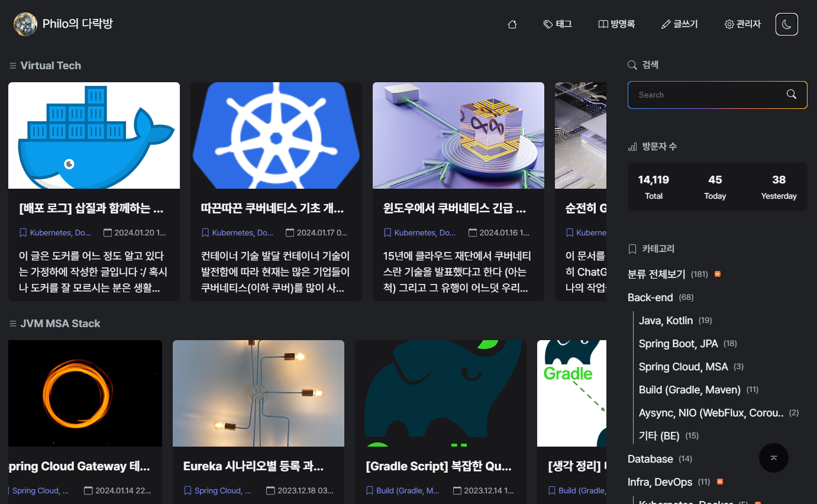The image size is (817, 504).
Task: Toggle dark mode with the moon icon
Action: tap(787, 24)
